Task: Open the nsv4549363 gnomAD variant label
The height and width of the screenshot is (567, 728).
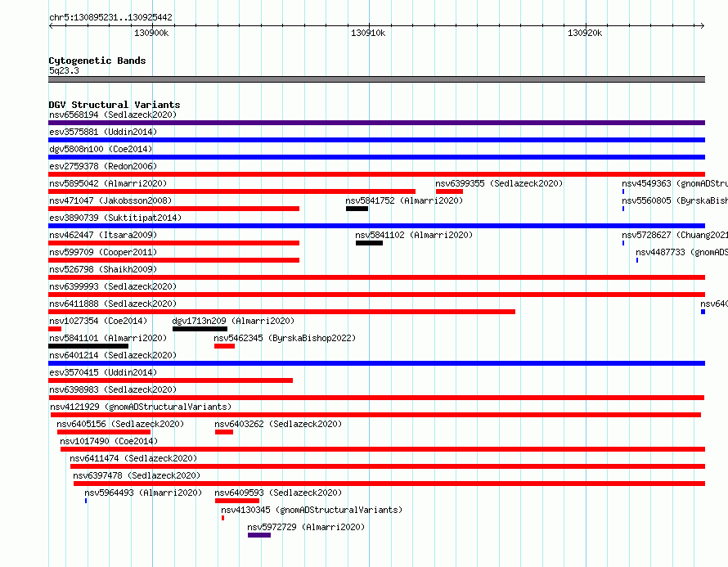Action: coord(675,183)
